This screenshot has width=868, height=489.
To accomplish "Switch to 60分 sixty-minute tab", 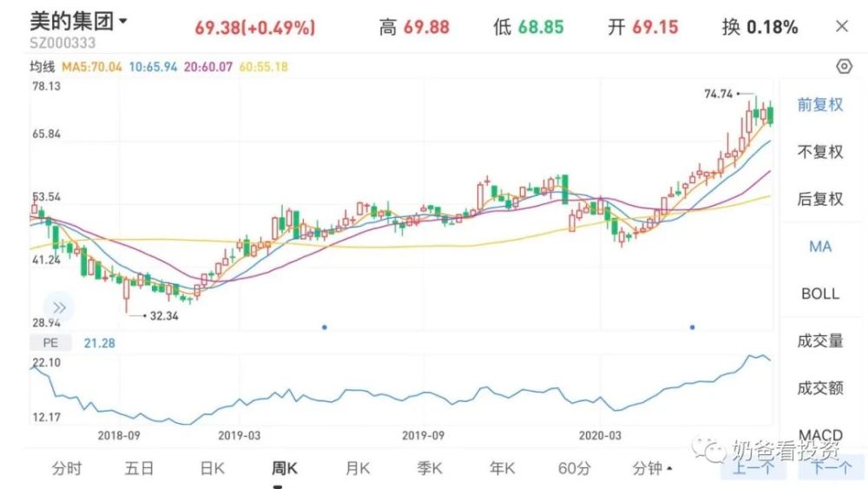I will 574,468.
